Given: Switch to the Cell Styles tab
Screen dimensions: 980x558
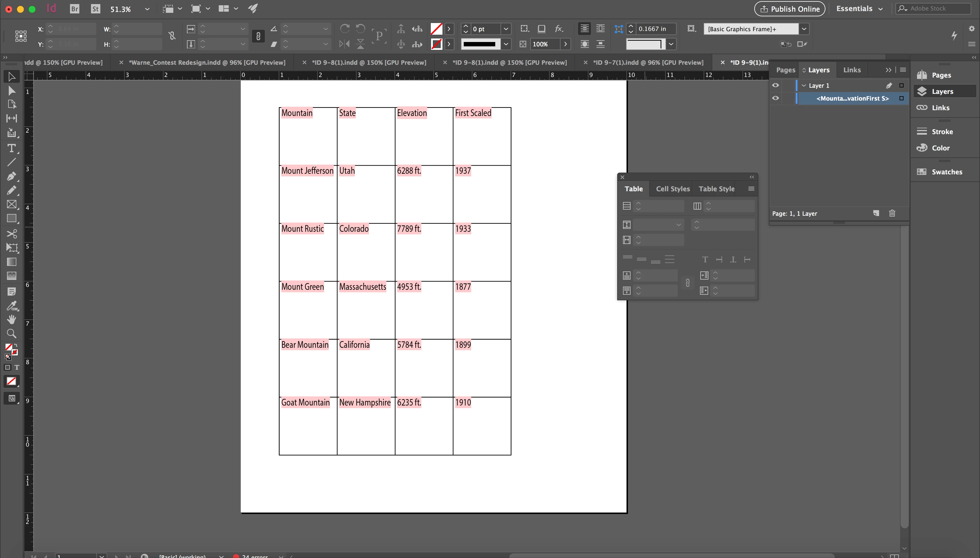Looking at the screenshot, I should 673,189.
